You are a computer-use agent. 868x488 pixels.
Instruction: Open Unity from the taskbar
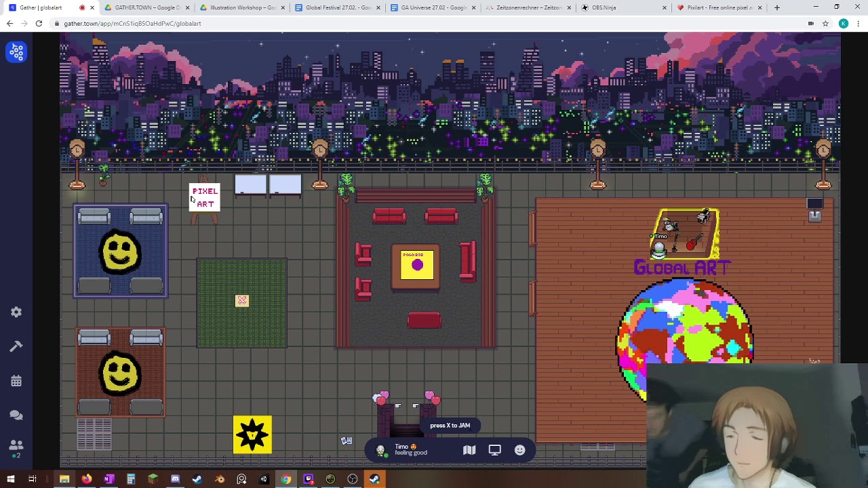point(264,479)
